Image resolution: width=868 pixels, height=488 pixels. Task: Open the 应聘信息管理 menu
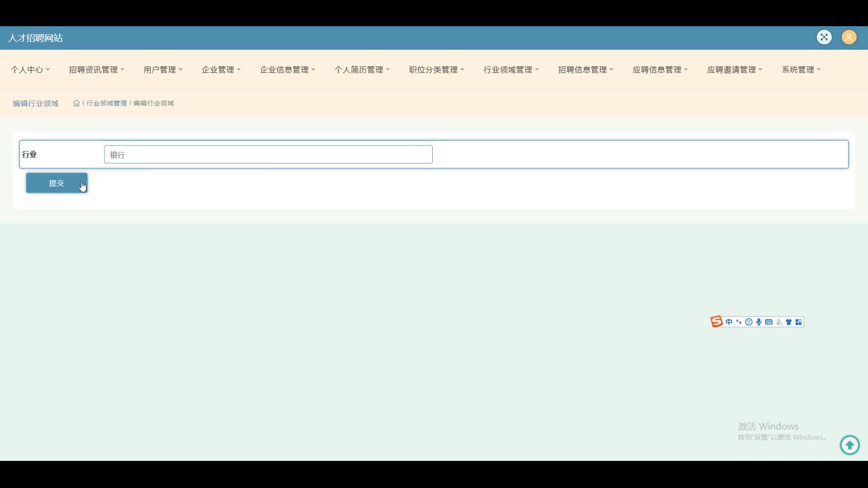[660, 70]
